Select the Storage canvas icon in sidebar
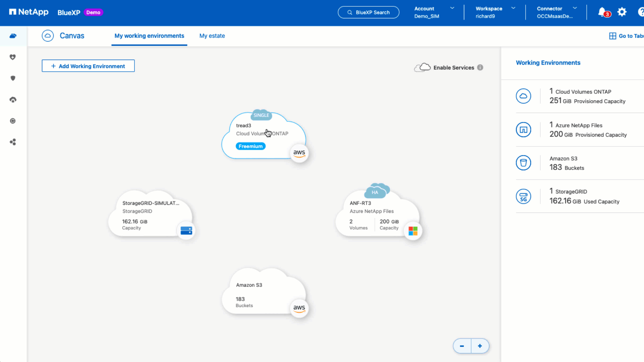Viewport: 644px width, 362px height. pyautogui.click(x=13, y=36)
